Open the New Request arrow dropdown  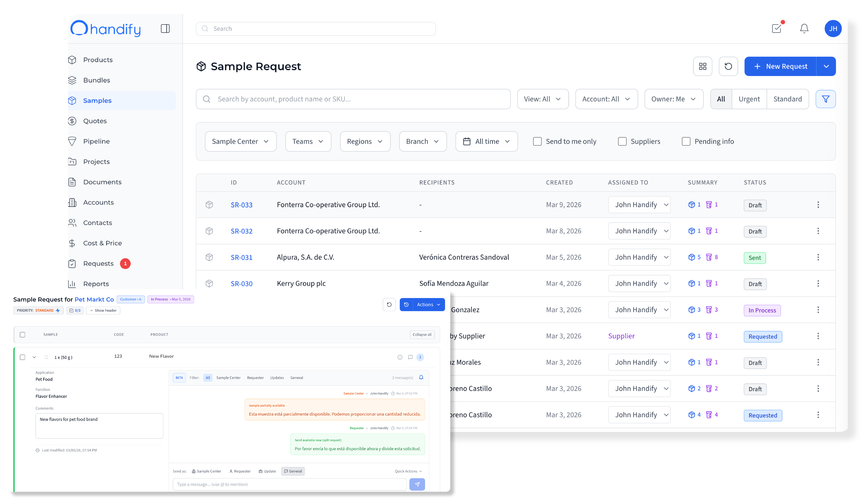coord(826,66)
